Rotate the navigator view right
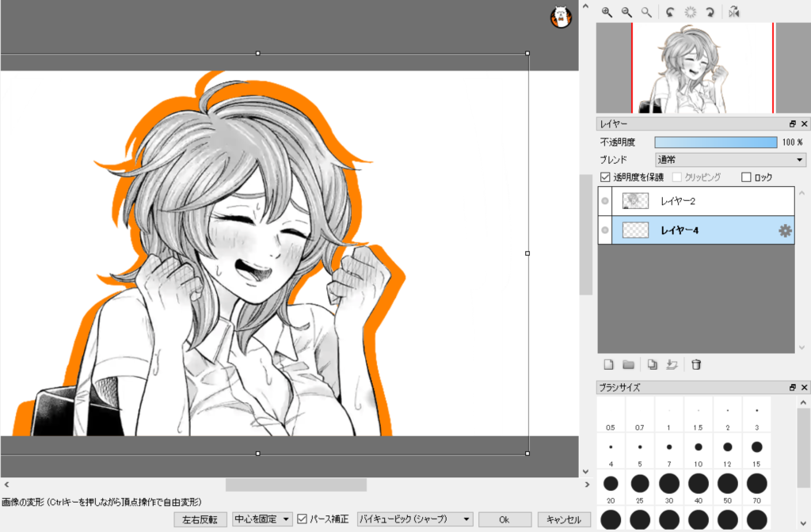 (710, 12)
